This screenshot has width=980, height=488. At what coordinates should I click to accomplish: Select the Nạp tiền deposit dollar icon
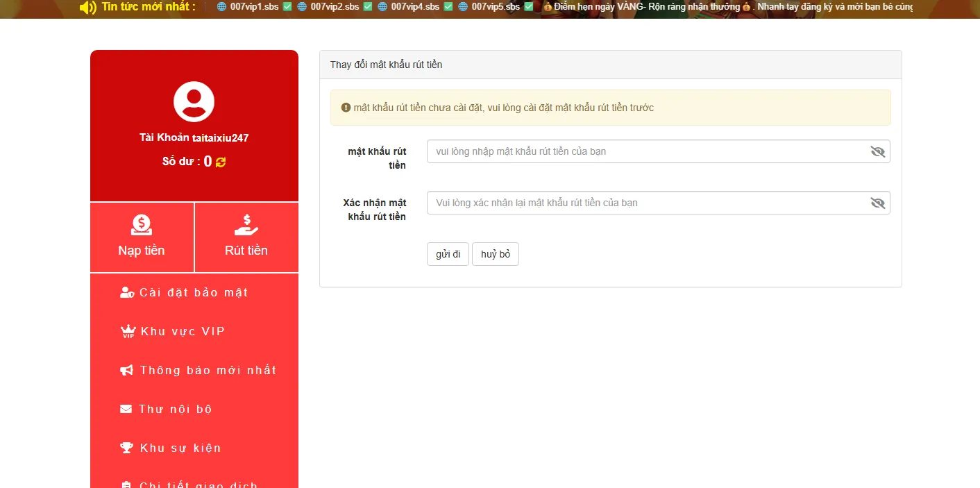click(x=142, y=224)
